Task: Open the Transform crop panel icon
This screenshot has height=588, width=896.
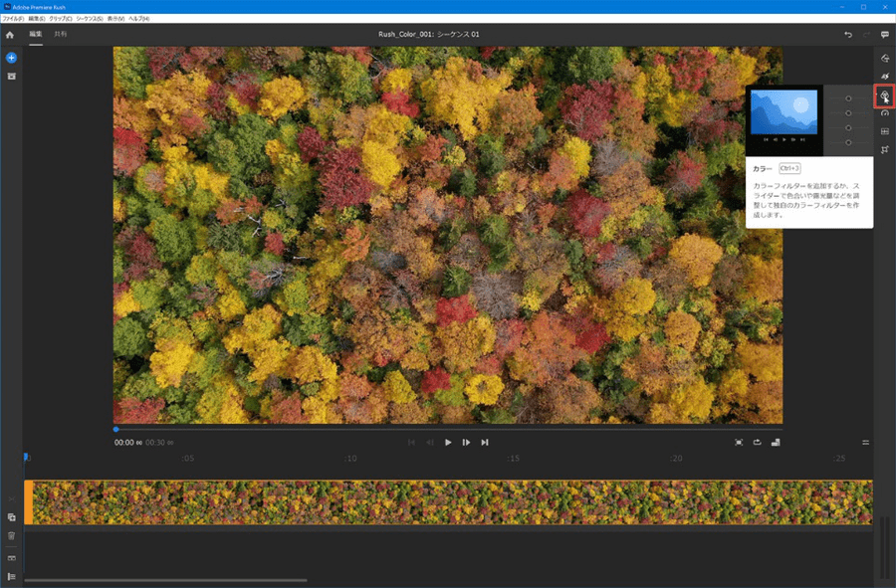Action: pyautogui.click(x=884, y=149)
